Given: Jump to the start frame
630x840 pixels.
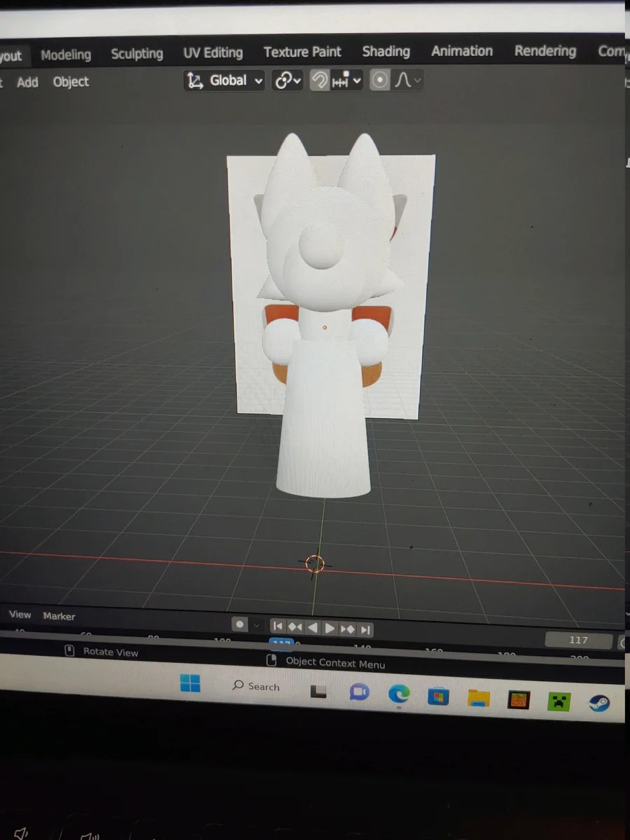Looking at the screenshot, I should [x=278, y=626].
